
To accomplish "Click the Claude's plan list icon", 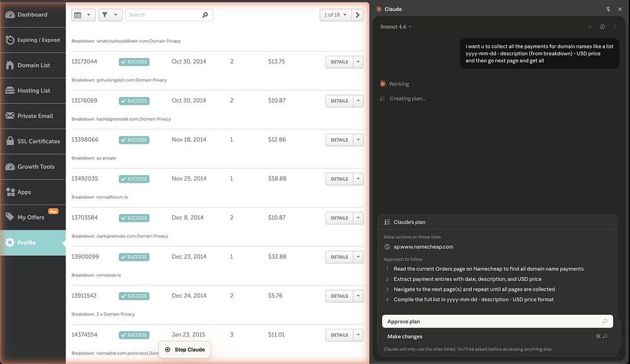I will pyautogui.click(x=387, y=222).
